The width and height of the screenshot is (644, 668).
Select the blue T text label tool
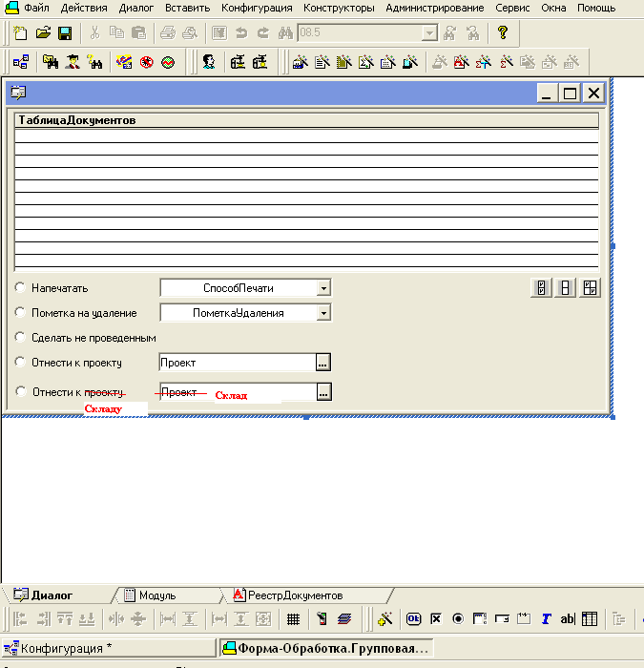click(x=547, y=619)
